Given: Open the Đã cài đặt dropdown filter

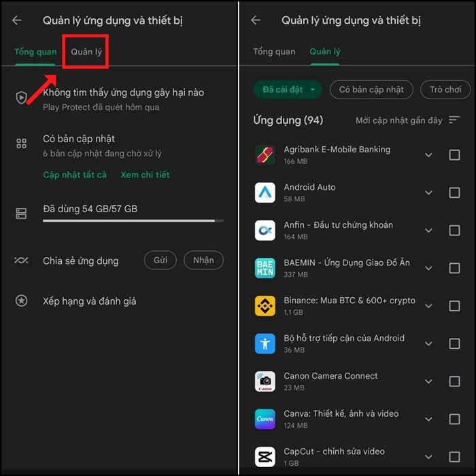Looking at the screenshot, I should 287,89.
